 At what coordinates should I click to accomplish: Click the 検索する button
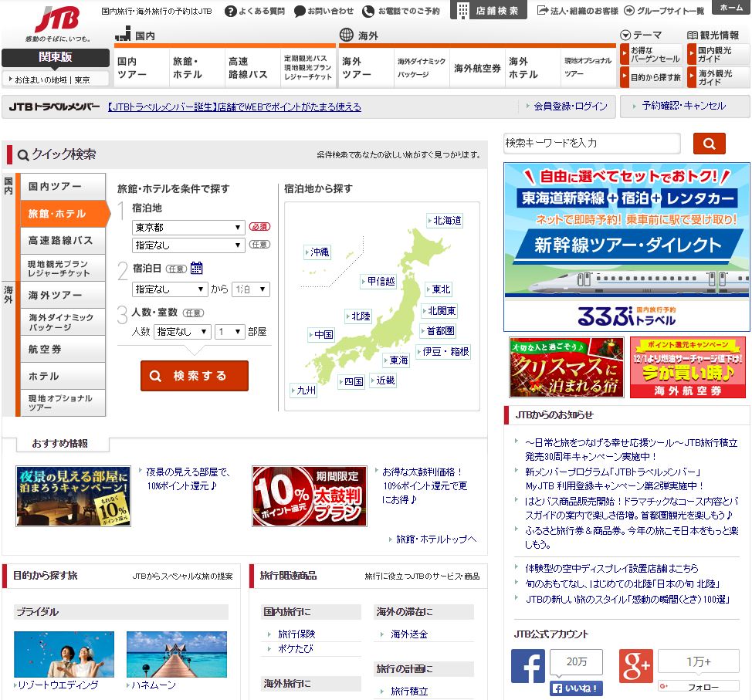(x=195, y=376)
